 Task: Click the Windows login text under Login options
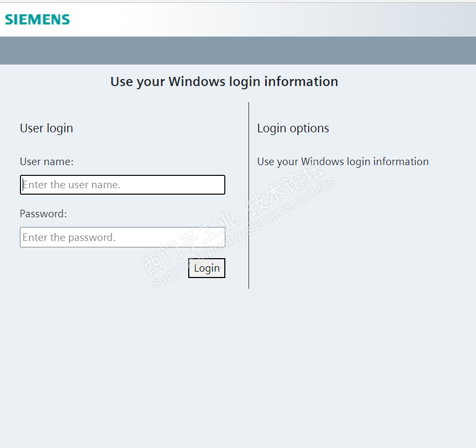pyautogui.click(x=343, y=162)
